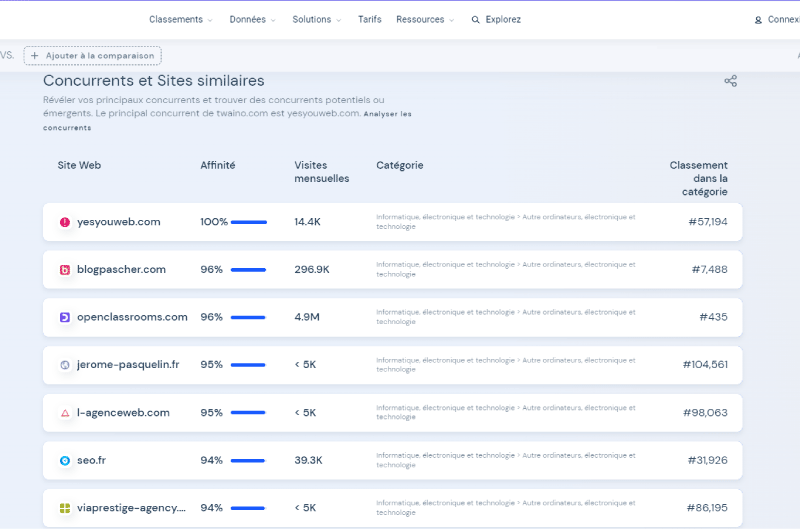Click the 296.9K monthly visits value

click(312, 269)
